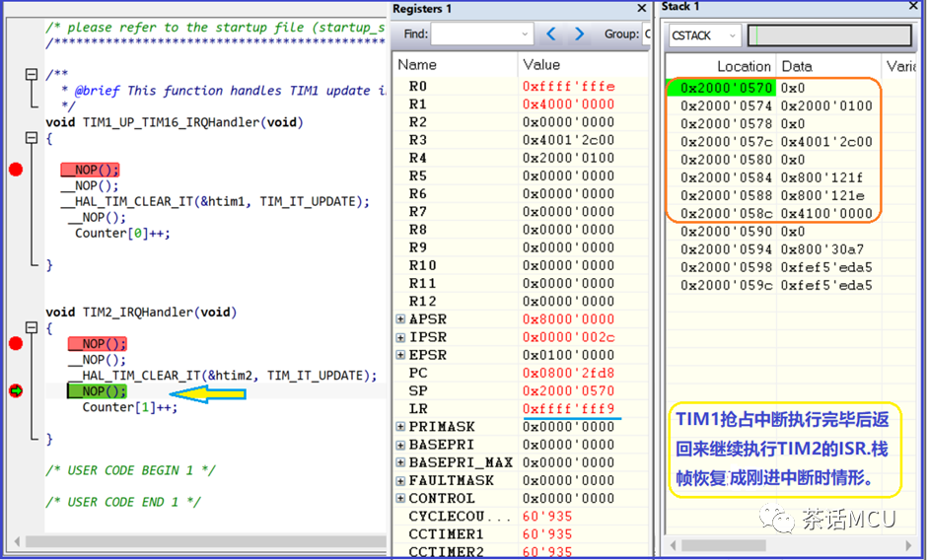Click __HAL_TIM_CLEAR_IT(&htim2 line
Screen dimensions: 927x560
222,376
